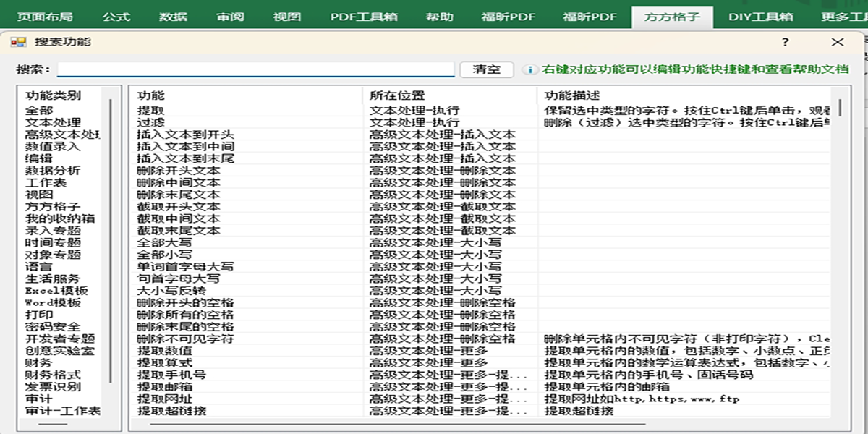The width and height of the screenshot is (868, 434).
Task: Click the 搜索功能 dialog window icon
Action: click(18, 42)
